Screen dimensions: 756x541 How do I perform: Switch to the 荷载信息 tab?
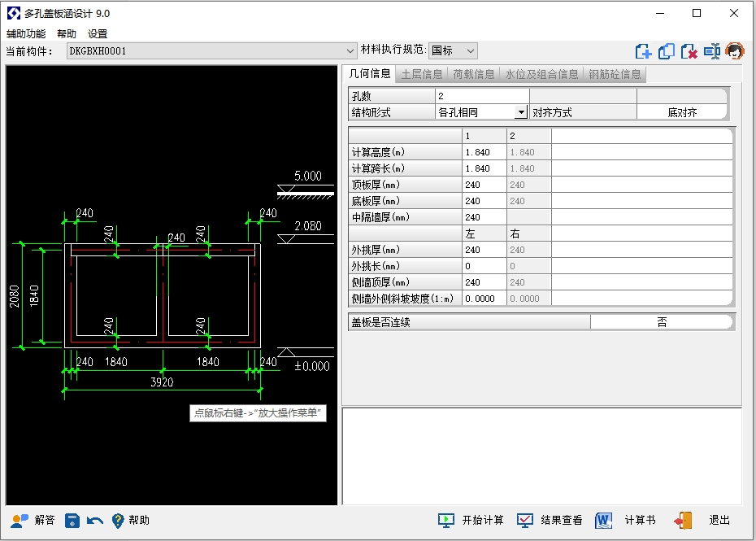(x=474, y=74)
